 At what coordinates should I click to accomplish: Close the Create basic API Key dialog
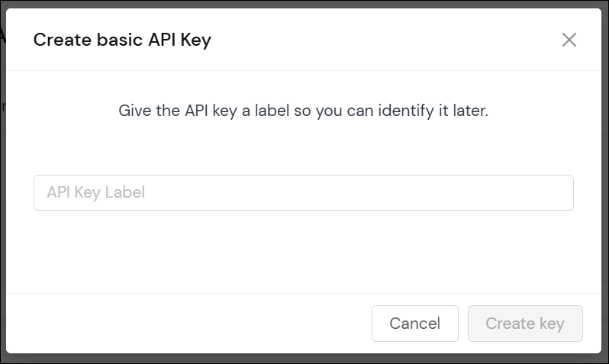(569, 40)
